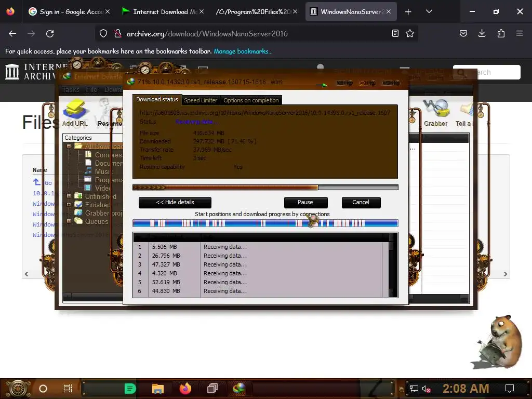
Task: Click the download progress bar
Action: [x=265, y=187]
